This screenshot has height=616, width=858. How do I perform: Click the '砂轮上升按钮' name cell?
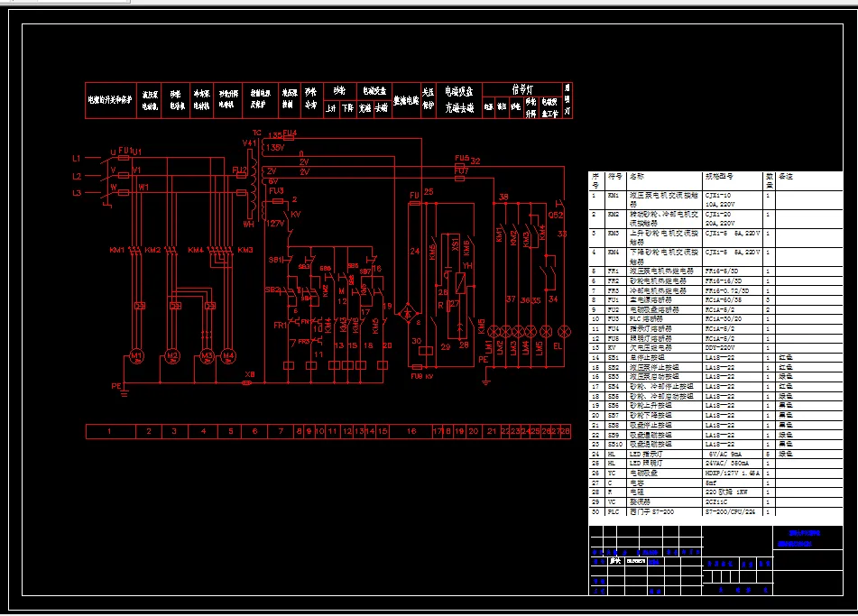tap(664, 406)
